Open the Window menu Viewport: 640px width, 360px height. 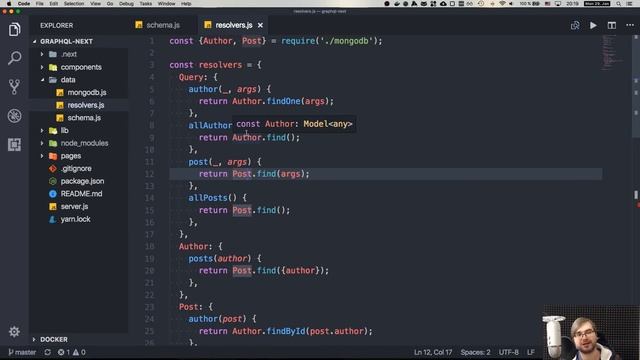(x=167, y=3)
